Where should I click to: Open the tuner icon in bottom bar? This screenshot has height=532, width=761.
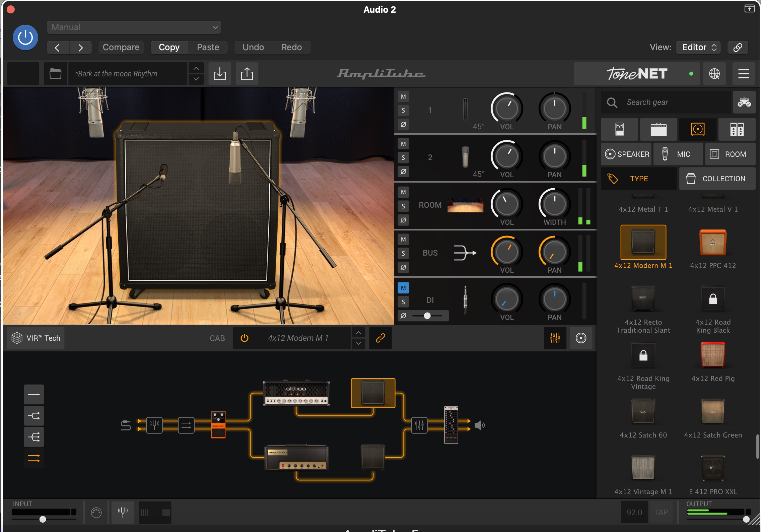[123, 512]
